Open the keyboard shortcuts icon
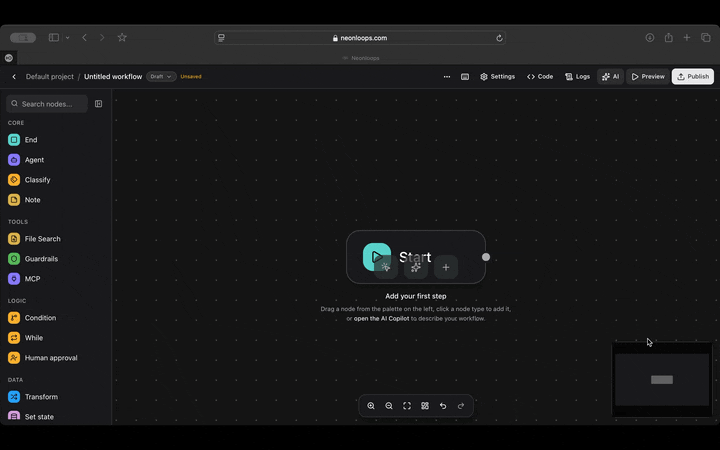 (x=465, y=77)
